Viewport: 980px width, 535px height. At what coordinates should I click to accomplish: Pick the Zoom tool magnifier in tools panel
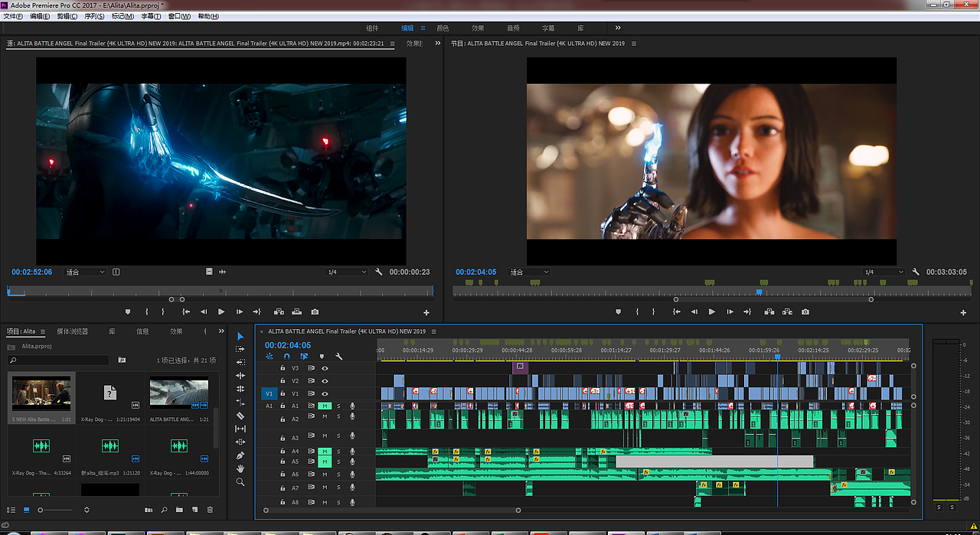(240, 482)
